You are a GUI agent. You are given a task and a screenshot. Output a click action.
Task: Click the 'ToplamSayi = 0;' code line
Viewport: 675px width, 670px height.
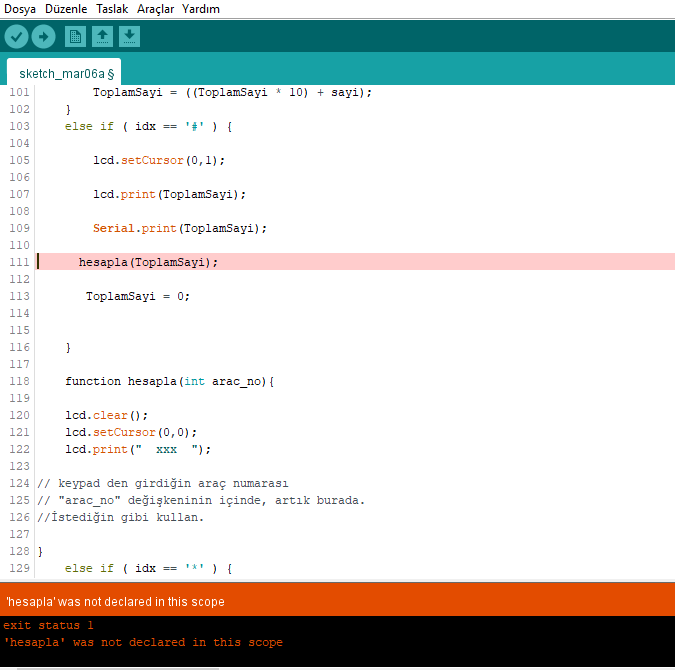click(x=137, y=296)
